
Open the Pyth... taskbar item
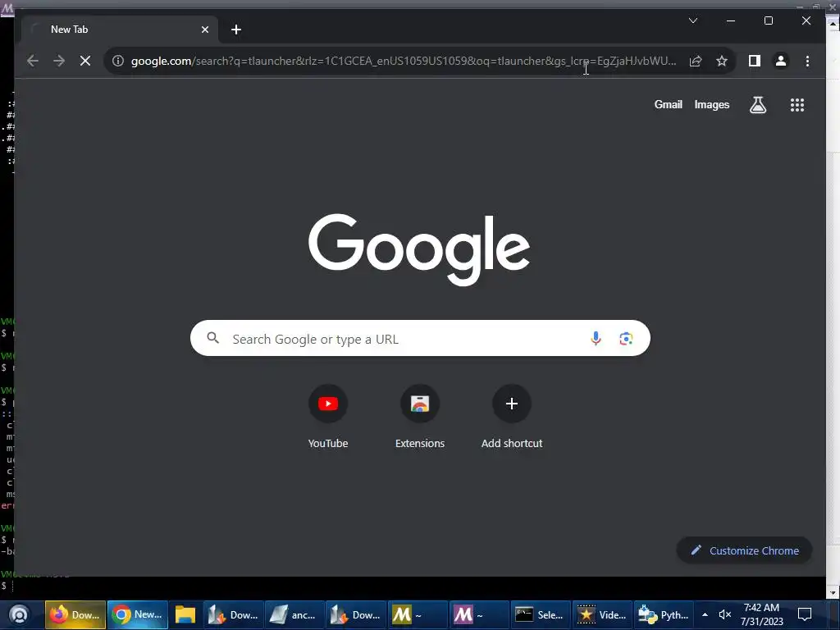coord(664,615)
